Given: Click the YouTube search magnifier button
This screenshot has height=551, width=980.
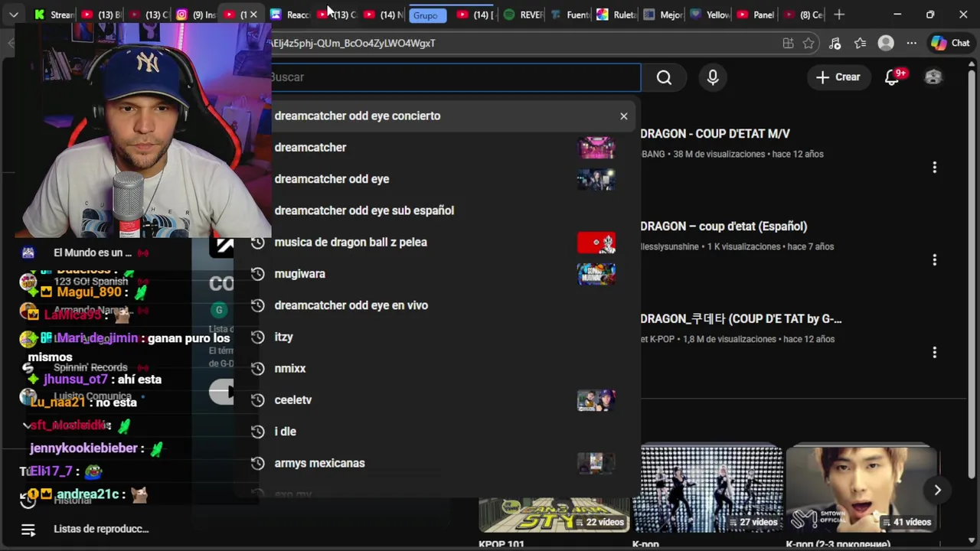Looking at the screenshot, I should (664, 77).
